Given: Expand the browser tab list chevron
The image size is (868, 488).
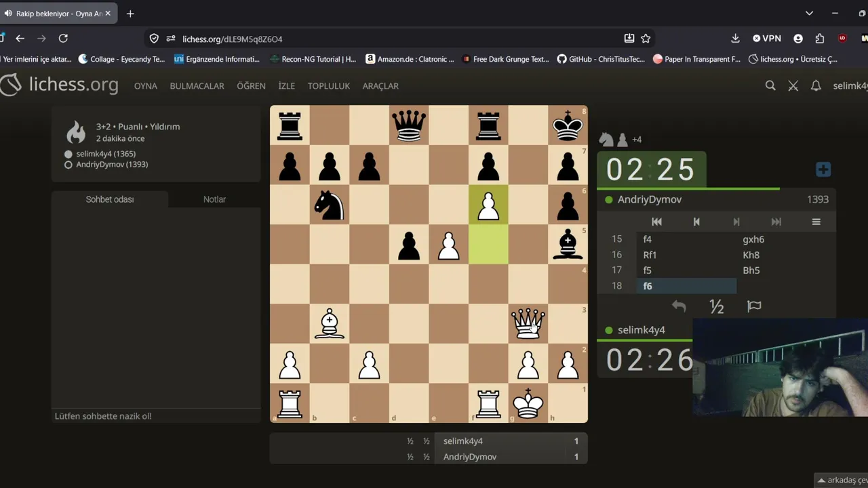Looking at the screenshot, I should [809, 14].
